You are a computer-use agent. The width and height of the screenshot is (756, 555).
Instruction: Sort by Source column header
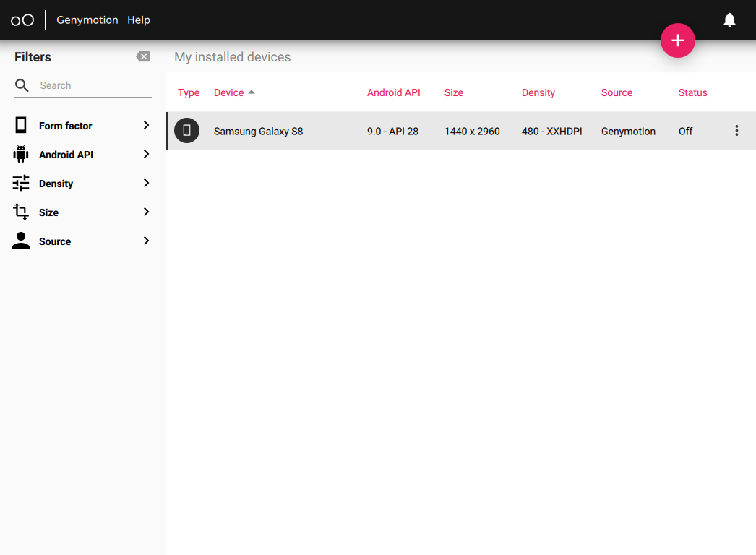[617, 92]
